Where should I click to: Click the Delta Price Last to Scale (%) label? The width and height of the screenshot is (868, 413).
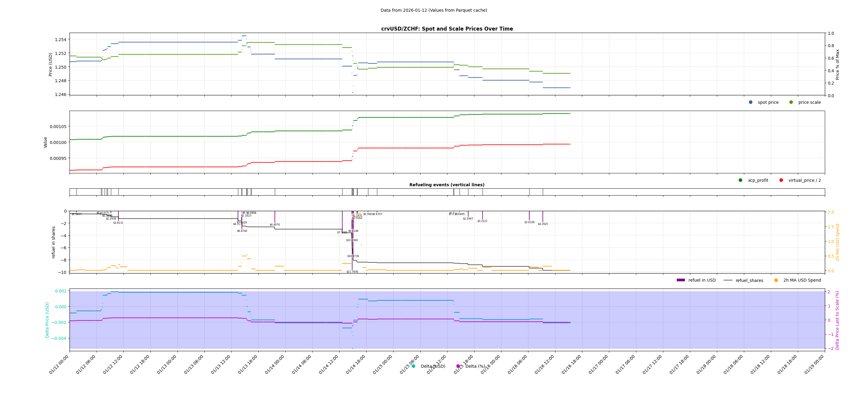pos(837,320)
